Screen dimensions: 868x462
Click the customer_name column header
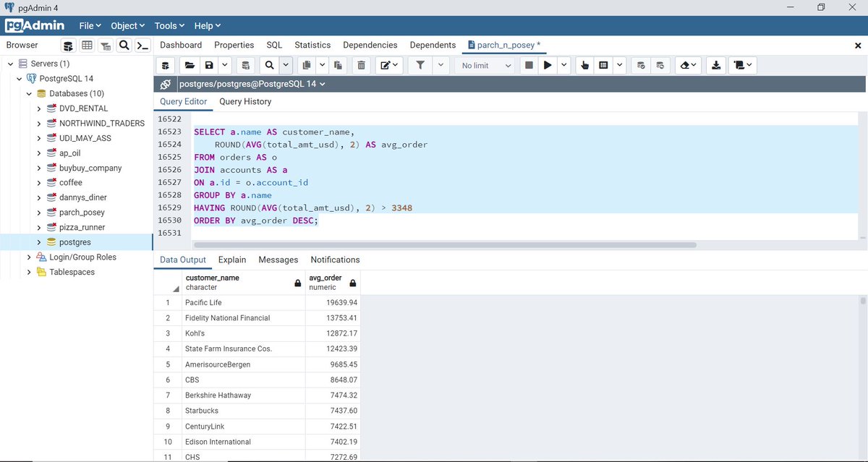point(243,282)
